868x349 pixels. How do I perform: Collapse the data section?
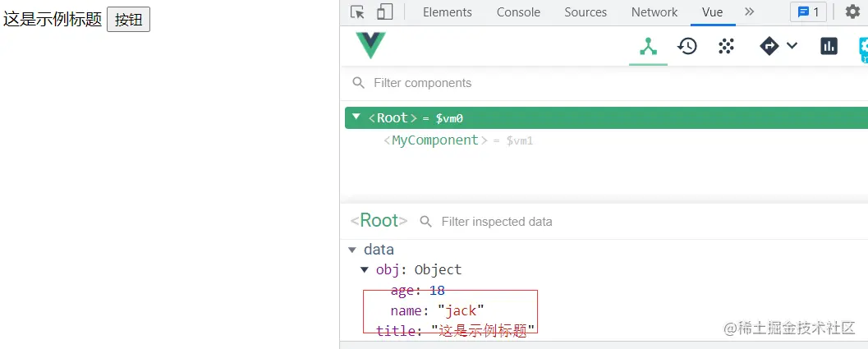(x=352, y=250)
